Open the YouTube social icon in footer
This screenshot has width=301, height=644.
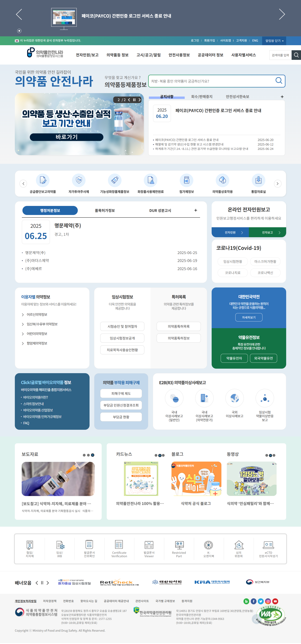point(275,601)
